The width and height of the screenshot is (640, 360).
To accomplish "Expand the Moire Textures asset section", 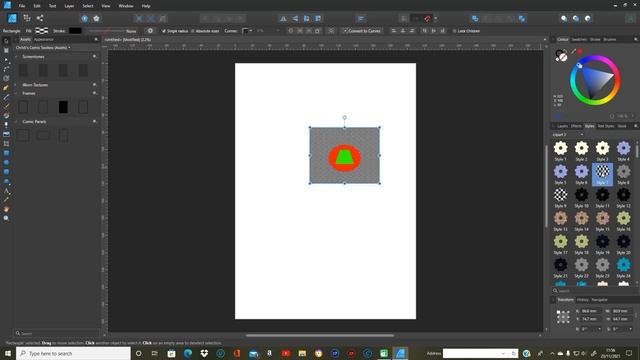I will point(17,85).
